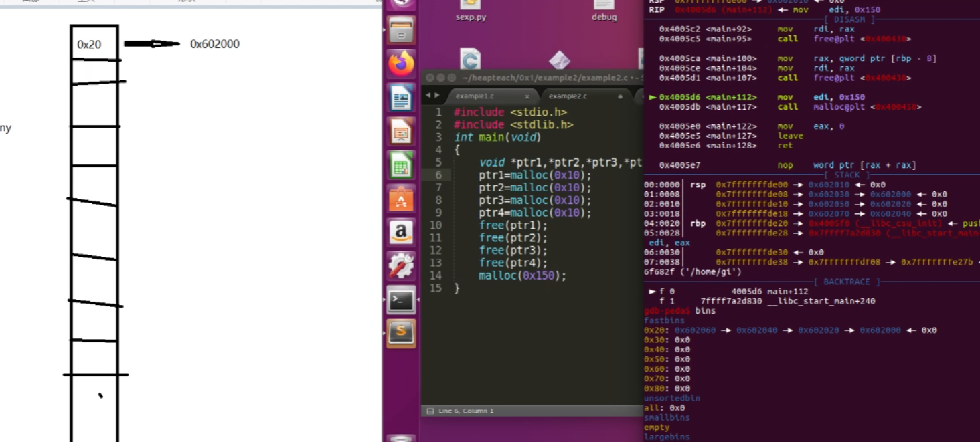Click the right tab-scroll arrow in Sublime
Image resolution: width=980 pixels, height=442 pixels.
pos(437,96)
